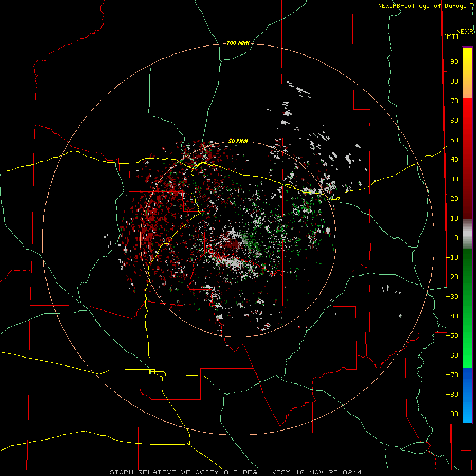The image size is (476, 476).
Task: Pick the yellow segment of velocity color bar
Action: [x=467, y=73]
